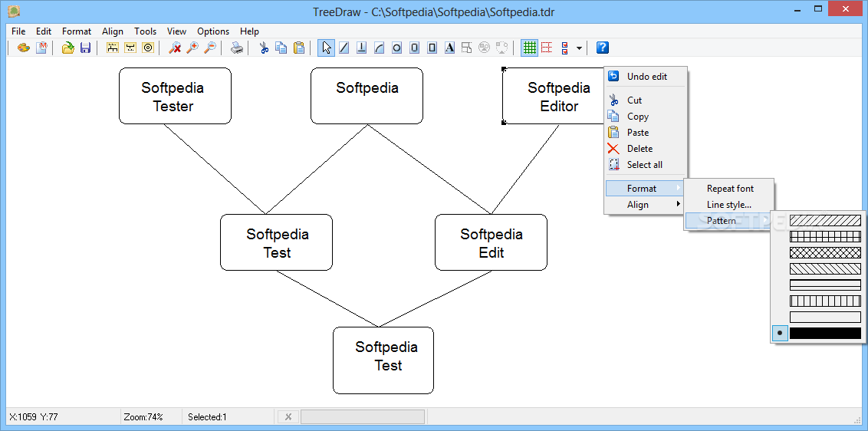Click the first yellow tree layout icon
The height and width of the screenshot is (431, 868).
(x=113, y=48)
